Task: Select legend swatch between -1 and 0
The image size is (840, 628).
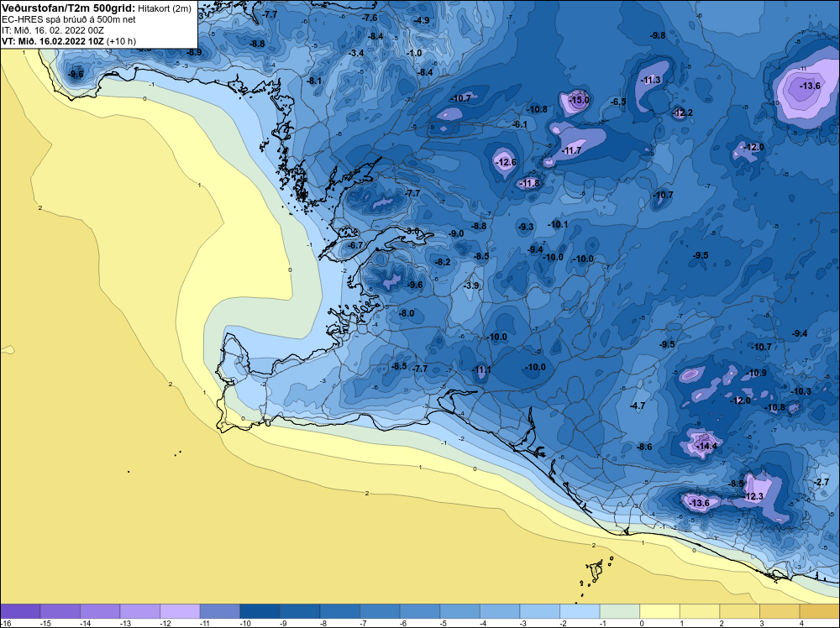Action: (620, 611)
